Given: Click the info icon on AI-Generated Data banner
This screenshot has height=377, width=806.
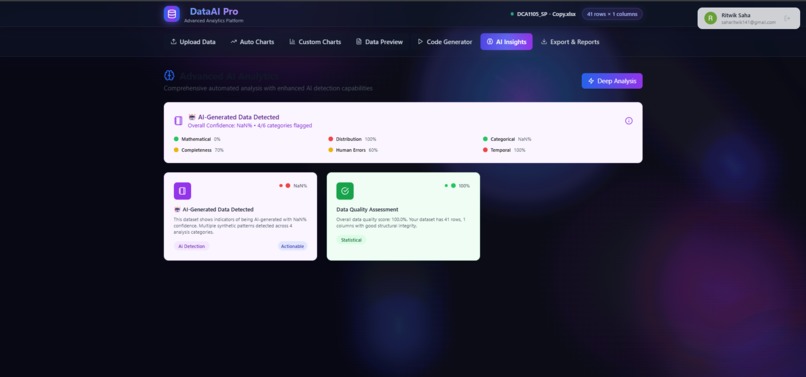Looking at the screenshot, I should 628,121.
